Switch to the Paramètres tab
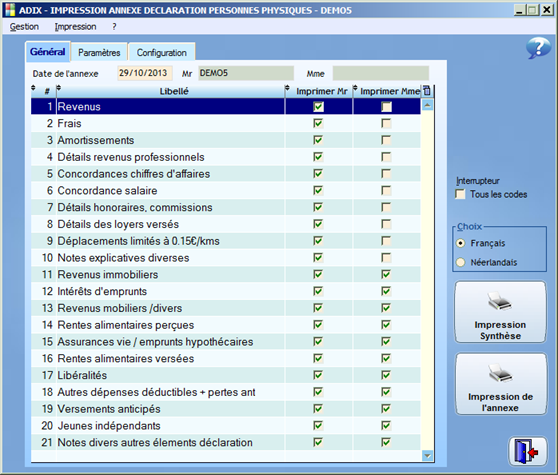 99,53
